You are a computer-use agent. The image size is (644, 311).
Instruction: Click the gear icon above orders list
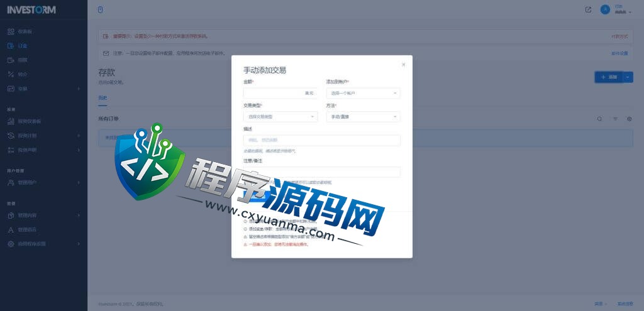(629, 119)
